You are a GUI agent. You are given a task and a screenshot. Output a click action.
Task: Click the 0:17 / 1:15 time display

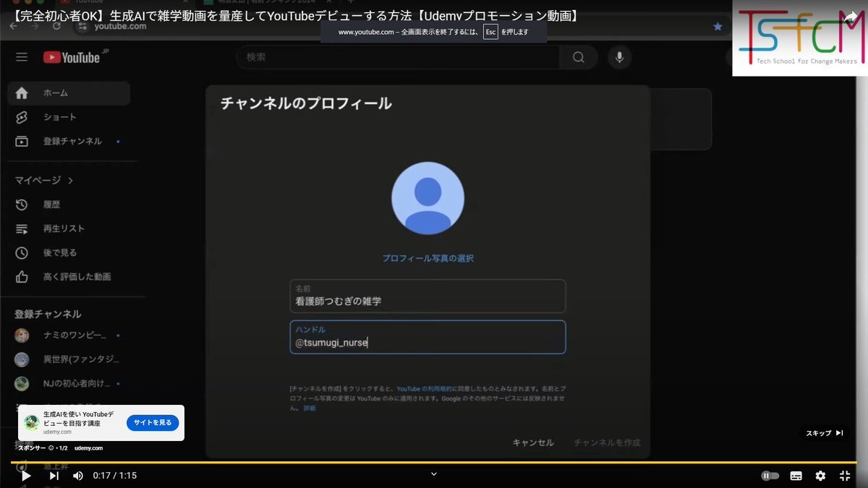click(115, 476)
